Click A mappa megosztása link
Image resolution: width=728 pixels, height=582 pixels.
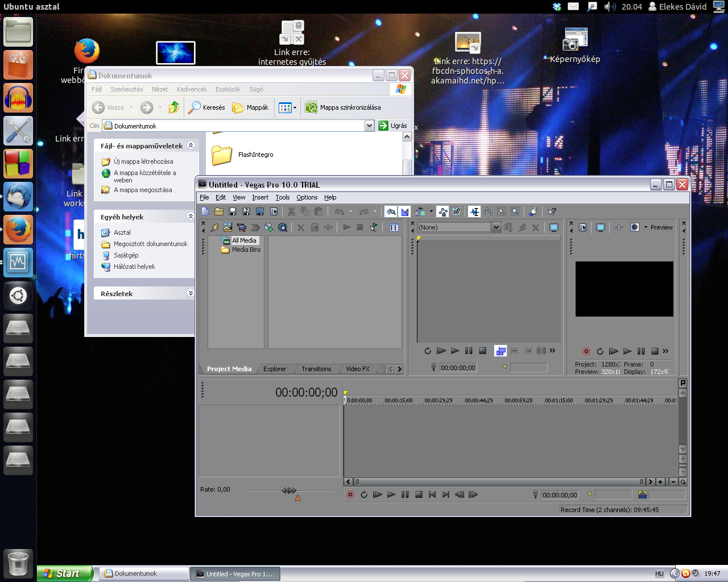(143, 190)
